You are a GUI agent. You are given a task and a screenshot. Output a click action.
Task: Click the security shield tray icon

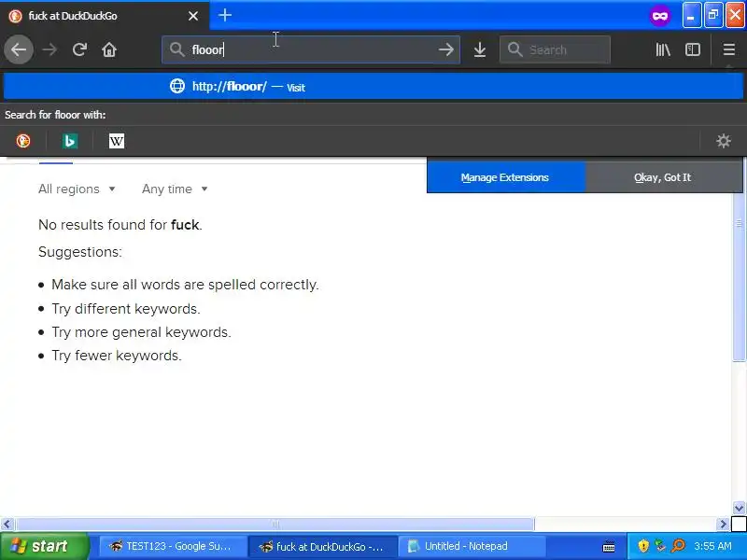643,546
